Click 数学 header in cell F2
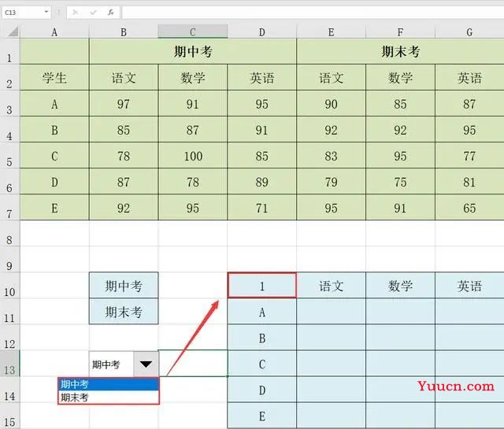504x429 pixels. click(400, 77)
